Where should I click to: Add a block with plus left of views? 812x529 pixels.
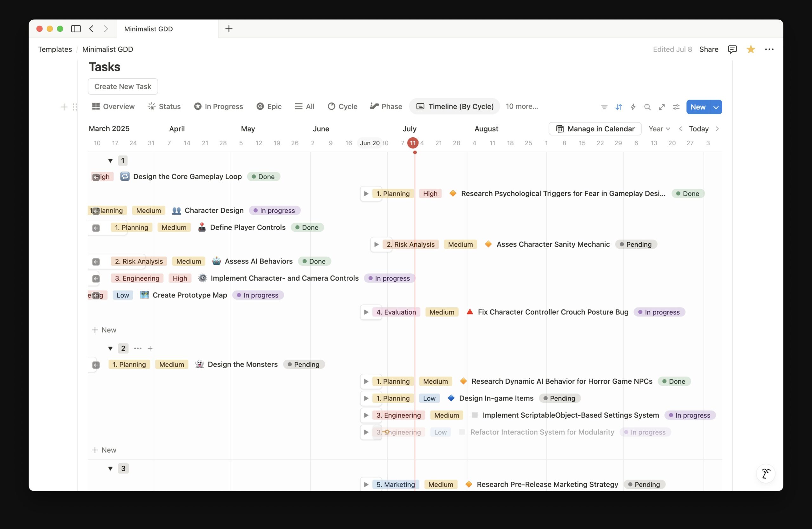point(64,107)
